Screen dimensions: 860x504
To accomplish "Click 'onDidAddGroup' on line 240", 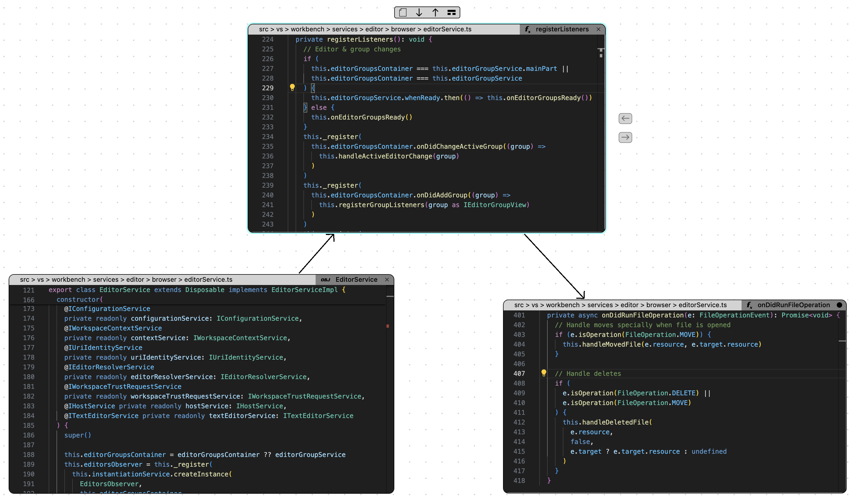I will coord(442,195).
